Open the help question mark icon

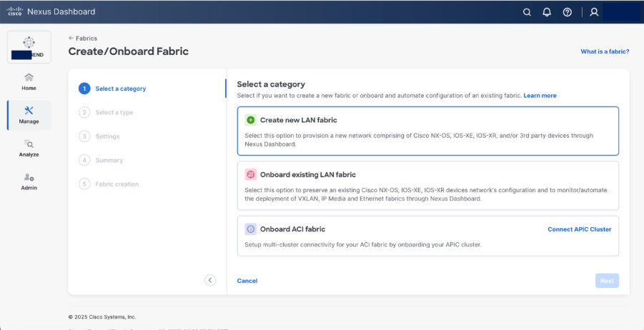point(568,12)
